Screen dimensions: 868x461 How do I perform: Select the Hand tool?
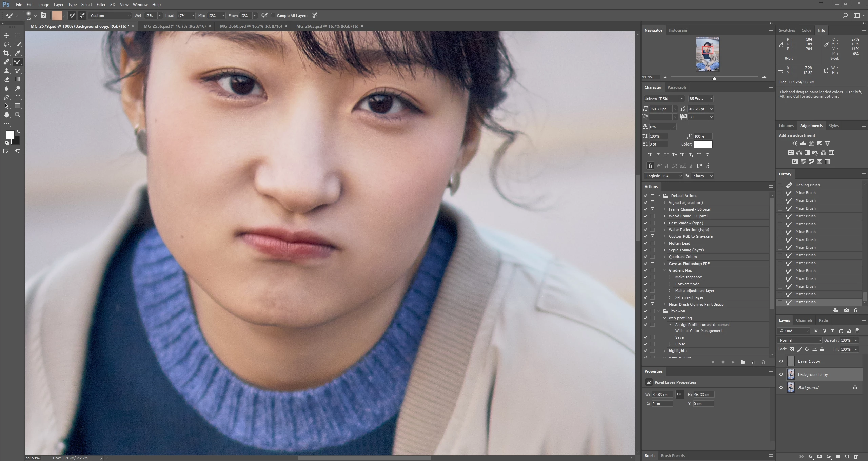[x=6, y=115]
